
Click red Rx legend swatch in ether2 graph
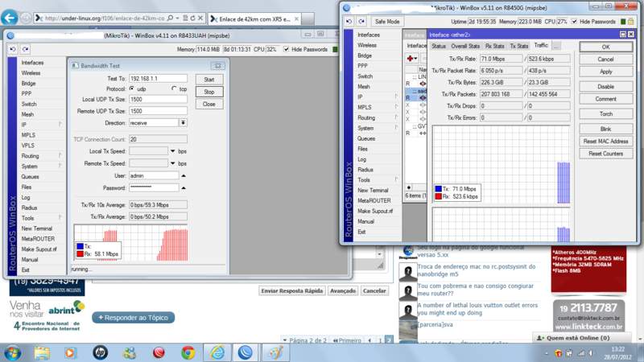[x=438, y=196]
